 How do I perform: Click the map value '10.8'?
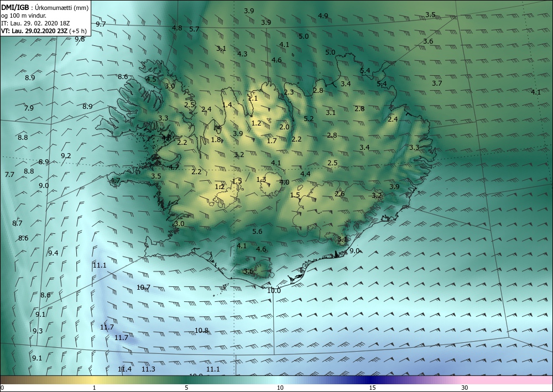(x=202, y=330)
